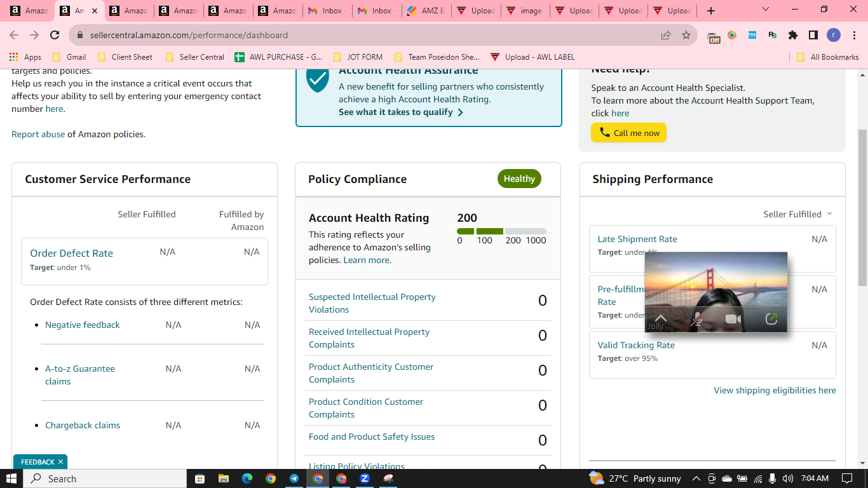Open the Team Poseidon bookmark folder
Image resolution: width=868 pixels, height=488 pixels.
(x=437, y=57)
